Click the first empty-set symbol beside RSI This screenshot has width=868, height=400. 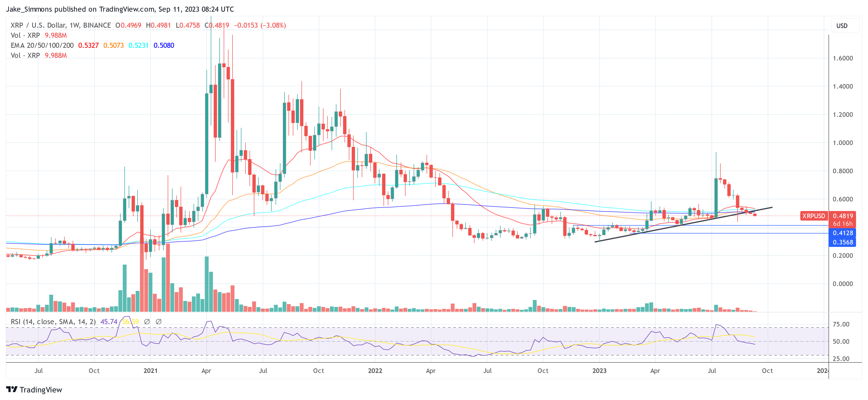click(x=147, y=322)
